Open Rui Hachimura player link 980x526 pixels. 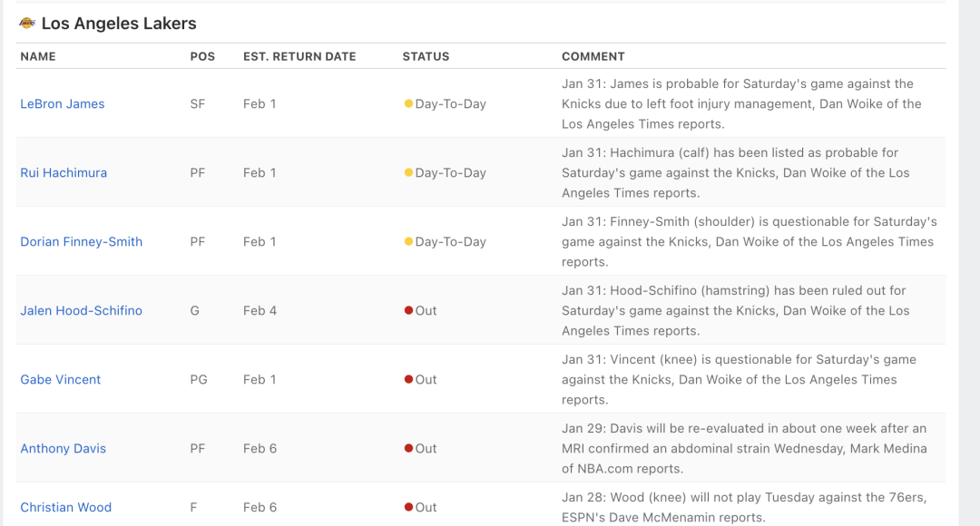pos(64,172)
